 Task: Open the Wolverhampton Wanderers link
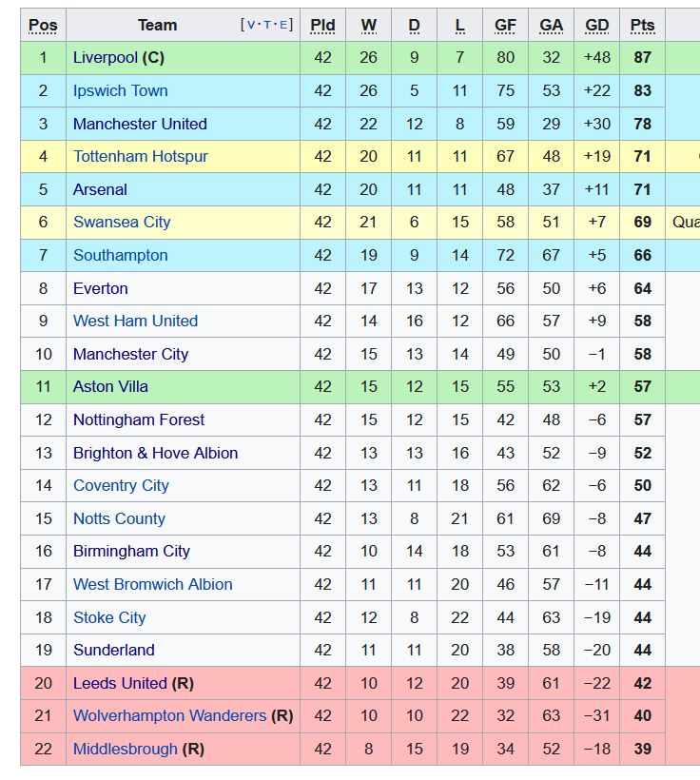[169, 716]
